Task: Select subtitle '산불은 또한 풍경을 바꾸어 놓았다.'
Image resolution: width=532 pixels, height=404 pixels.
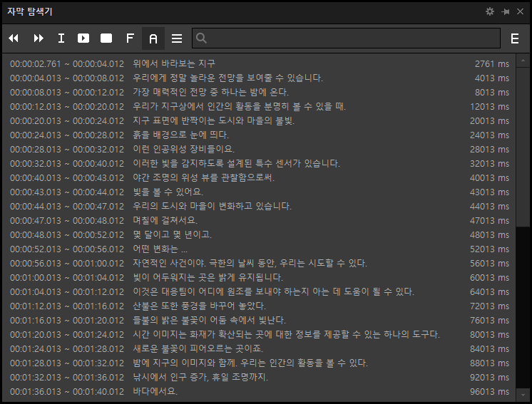Action: point(199,306)
